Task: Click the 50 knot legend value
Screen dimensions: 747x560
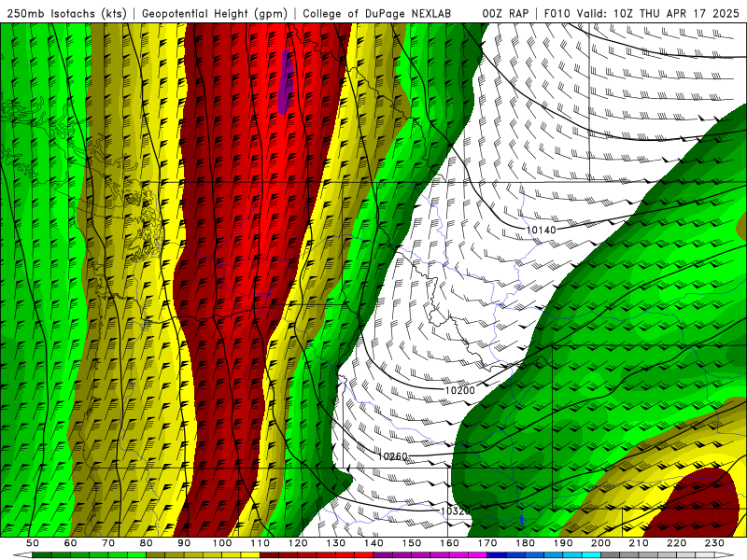Action: [x=33, y=543]
